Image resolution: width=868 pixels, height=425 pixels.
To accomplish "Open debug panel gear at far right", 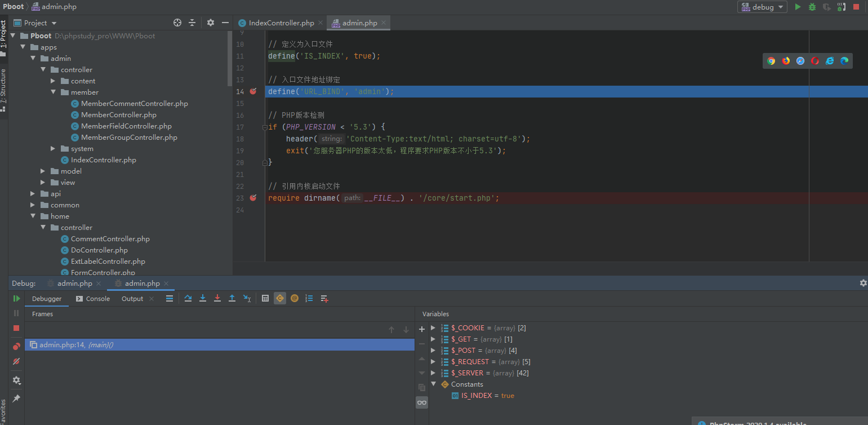I will [x=863, y=283].
